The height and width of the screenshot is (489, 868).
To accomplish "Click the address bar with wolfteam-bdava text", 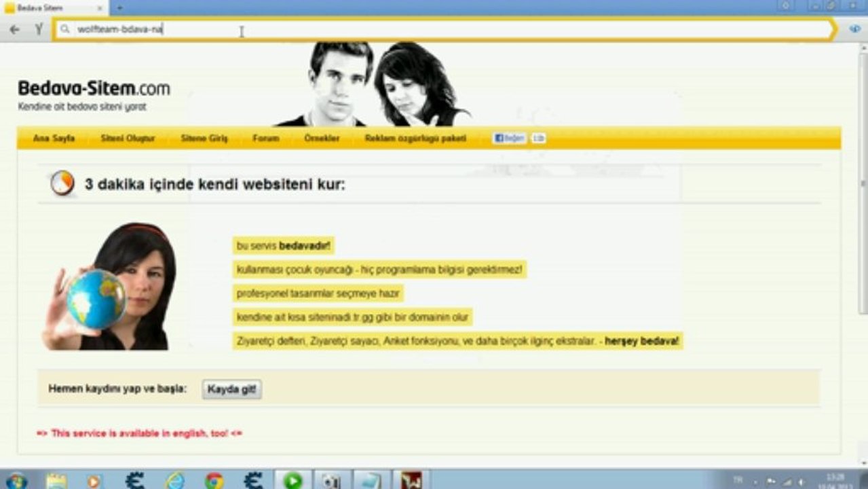I will 445,30.
